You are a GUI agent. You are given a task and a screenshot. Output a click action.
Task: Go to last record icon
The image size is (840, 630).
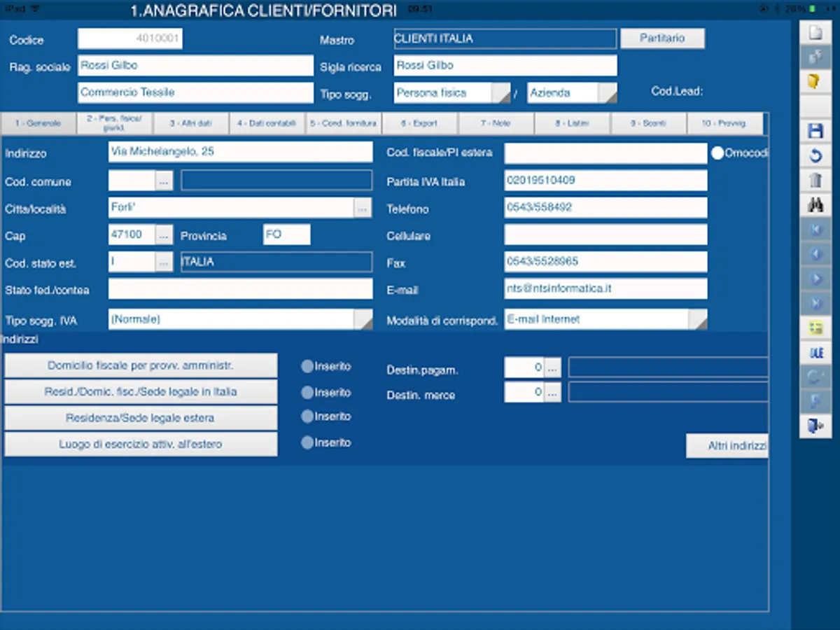(815, 303)
